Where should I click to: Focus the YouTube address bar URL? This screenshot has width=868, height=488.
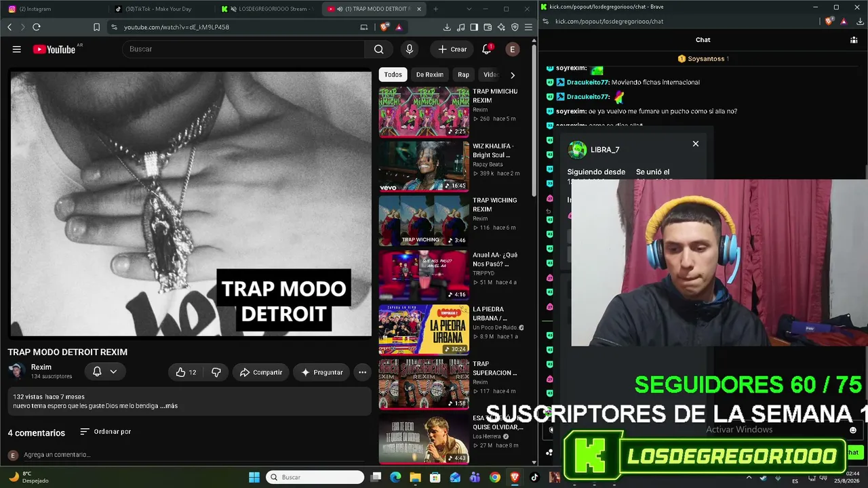tap(176, 27)
